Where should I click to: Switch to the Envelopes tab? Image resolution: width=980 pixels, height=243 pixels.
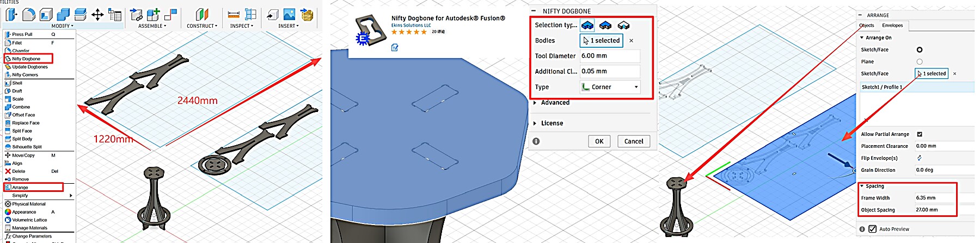click(892, 26)
